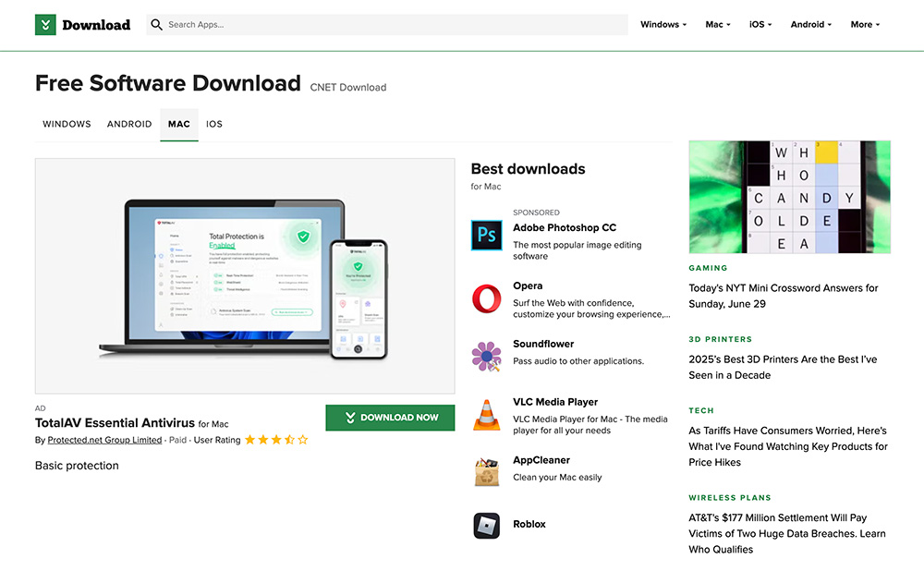
Task: Expand the Android dropdown in header
Action: click(811, 25)
